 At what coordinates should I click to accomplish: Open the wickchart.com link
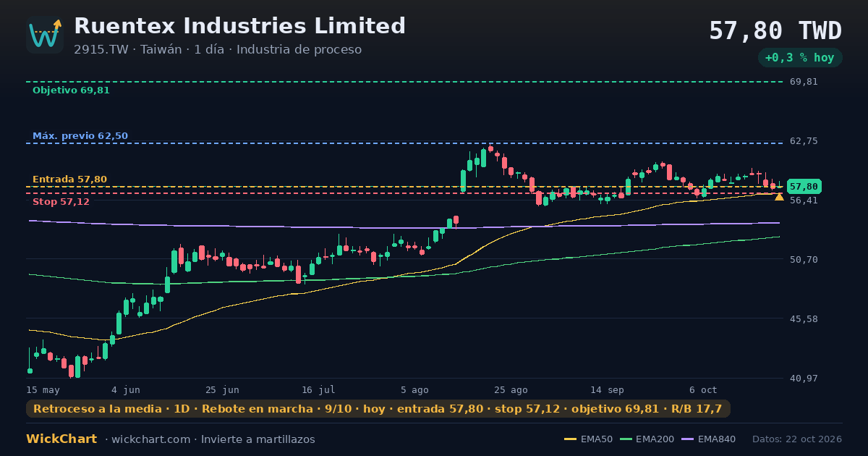click(x=150, y=439)
